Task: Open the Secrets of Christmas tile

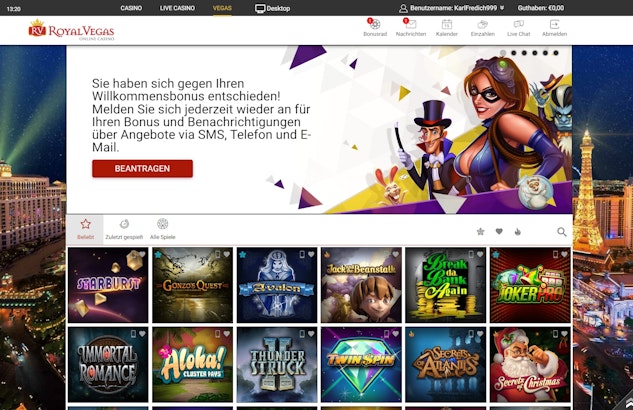Action: click(530, 364)
